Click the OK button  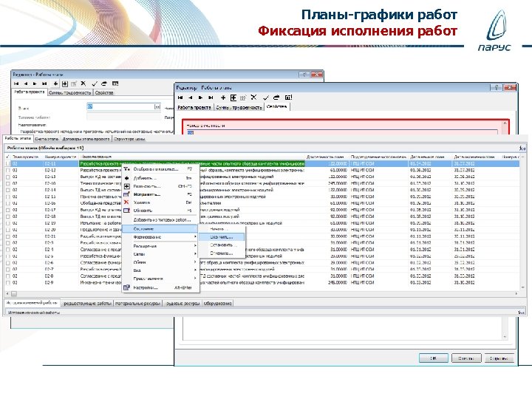pyautogui.click(x=434, y=358)
